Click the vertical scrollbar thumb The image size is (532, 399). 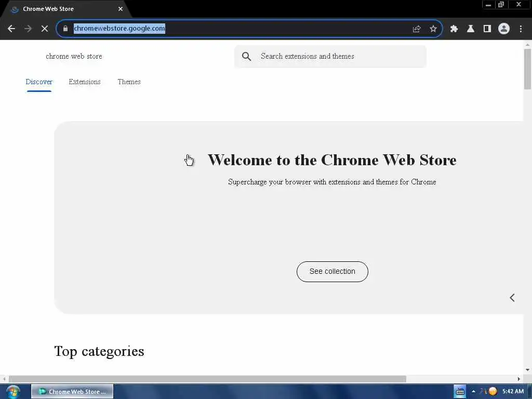pyautogui.click(x=527, y=69)
